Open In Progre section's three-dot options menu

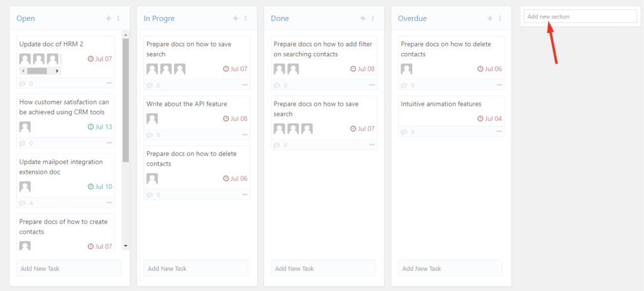(246, 18)
